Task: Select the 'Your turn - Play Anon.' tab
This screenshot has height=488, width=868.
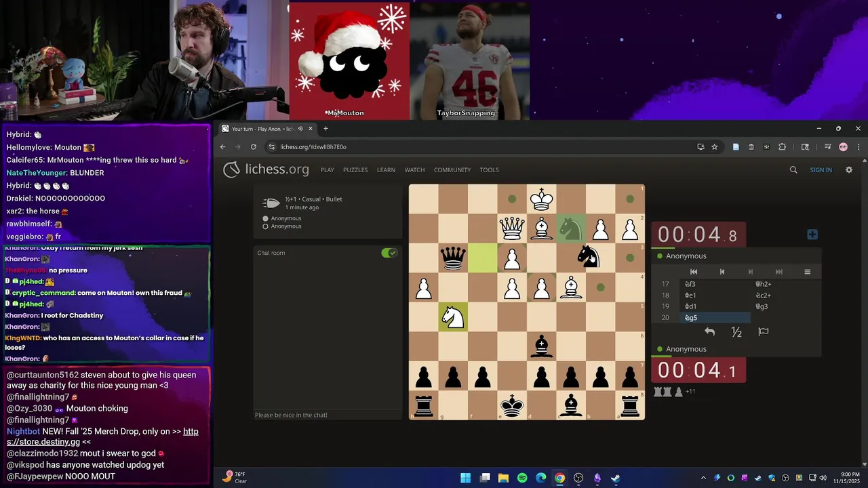Action: pyautogui.click(x=268, y=129)
